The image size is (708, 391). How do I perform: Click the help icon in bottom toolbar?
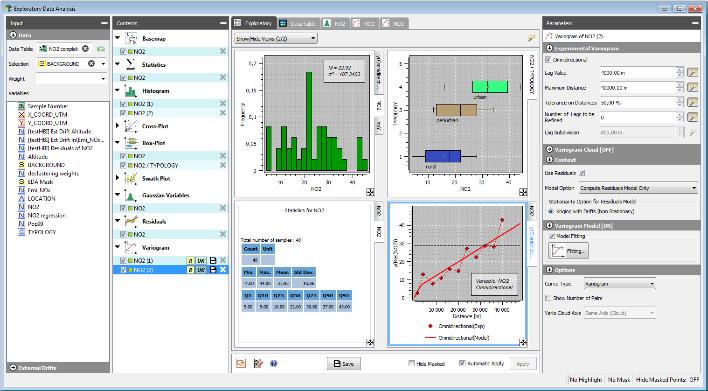tap(274, 363)
